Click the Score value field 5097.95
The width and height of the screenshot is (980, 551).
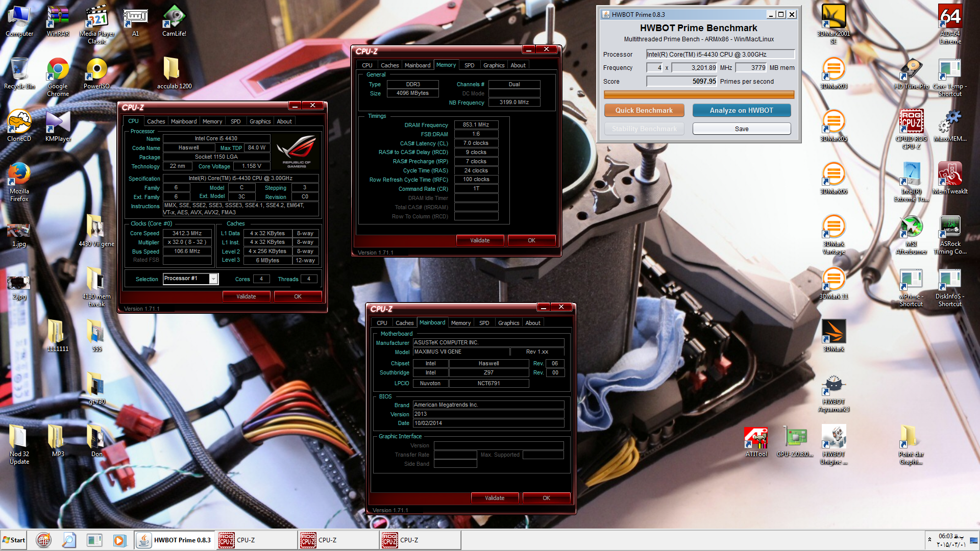pyautogui.click(x=682, y=81)
